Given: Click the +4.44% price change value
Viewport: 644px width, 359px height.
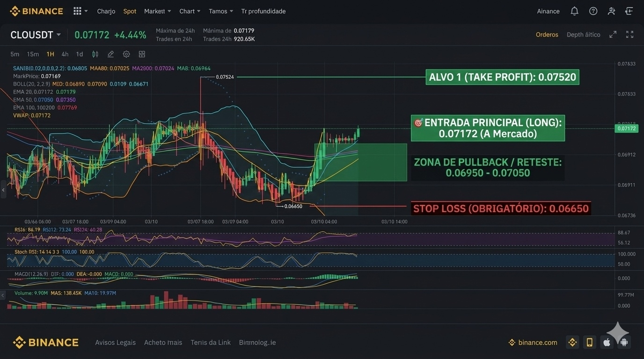Looking at the screenshot, I should [x=130, y=35].
